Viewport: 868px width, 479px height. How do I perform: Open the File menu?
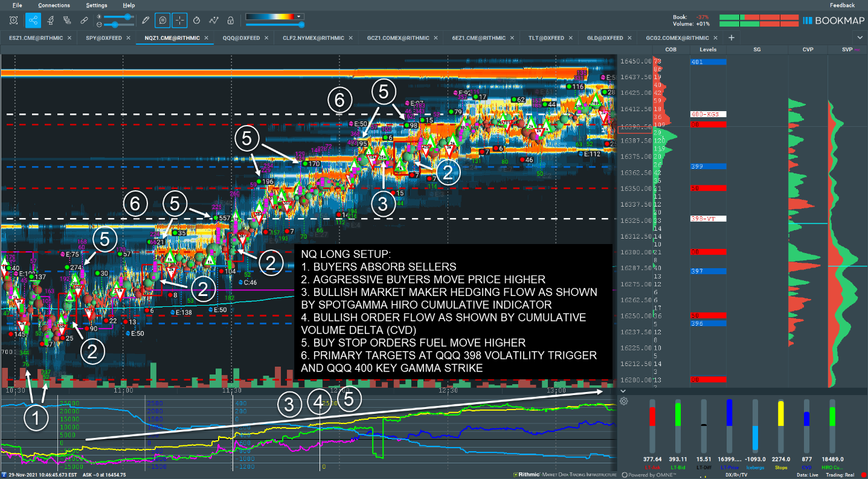pos(17,5)
